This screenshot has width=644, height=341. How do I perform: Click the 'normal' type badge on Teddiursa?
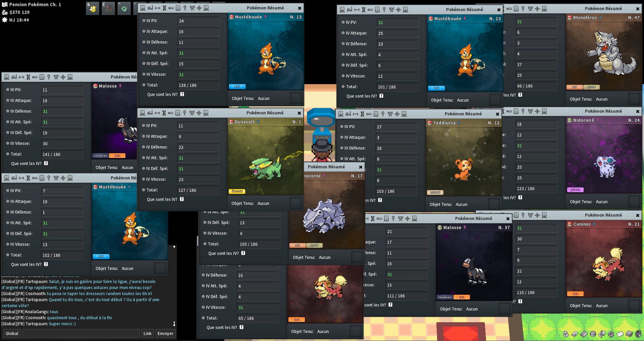pyautogui.click(x=435, y=192)
